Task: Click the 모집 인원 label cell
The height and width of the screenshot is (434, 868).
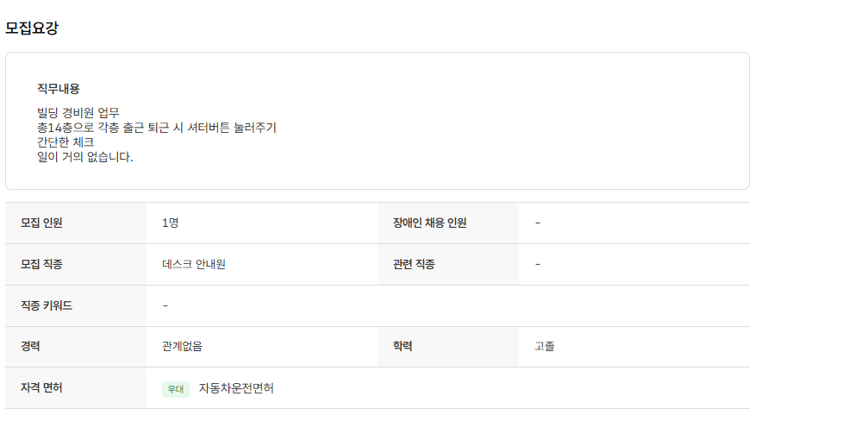Action: [76, 223]
